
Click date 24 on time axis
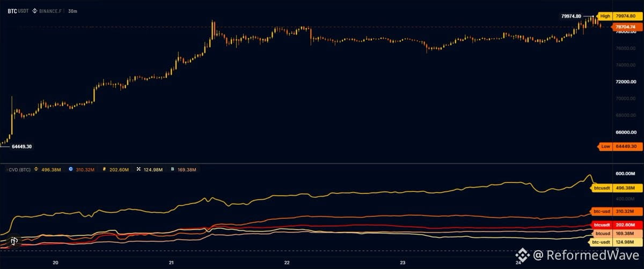coord(519,263)
